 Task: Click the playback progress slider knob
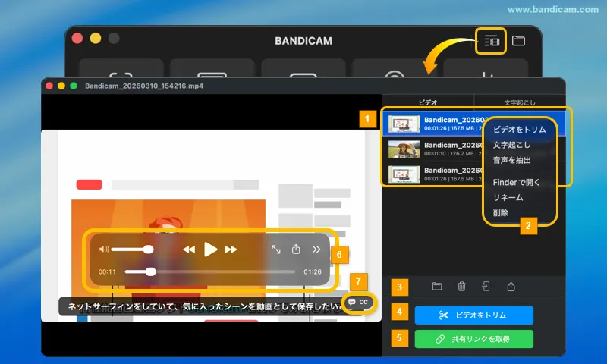tap(151, 272)
